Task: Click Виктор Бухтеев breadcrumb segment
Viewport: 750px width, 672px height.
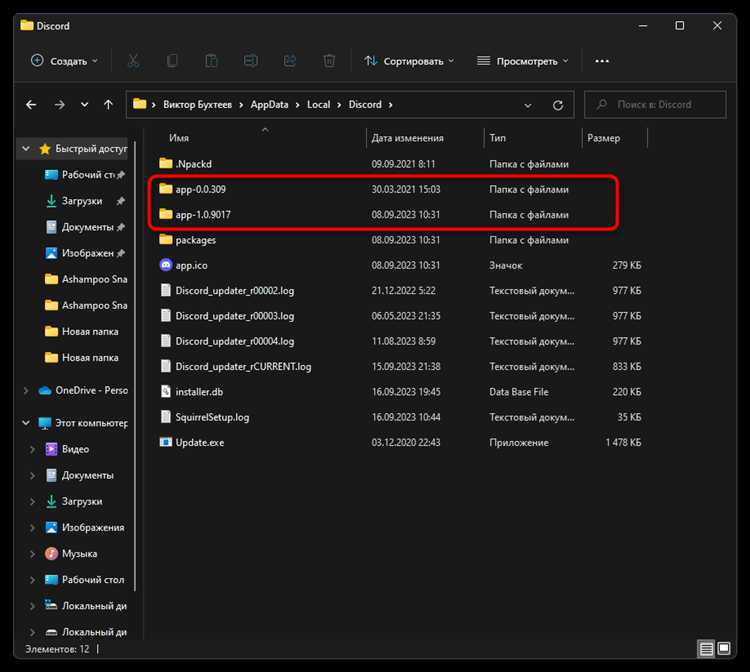Action: coord(198,105)
